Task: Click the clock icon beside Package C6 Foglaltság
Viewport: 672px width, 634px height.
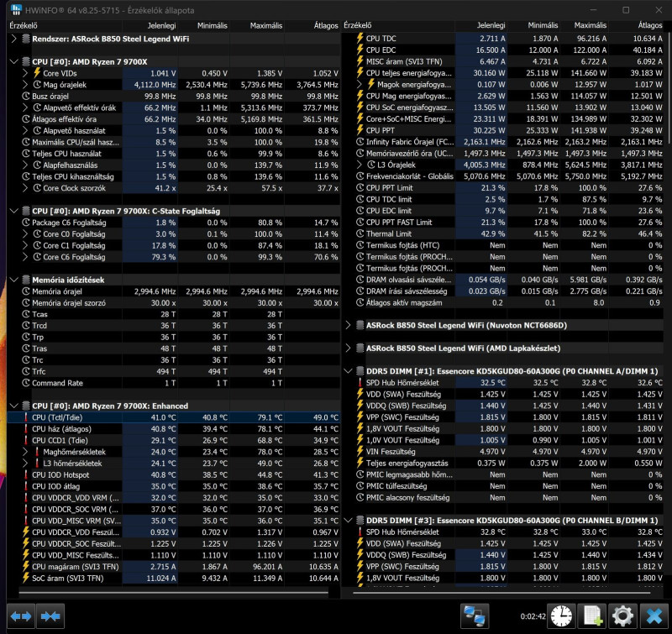Action: (26, 223)
